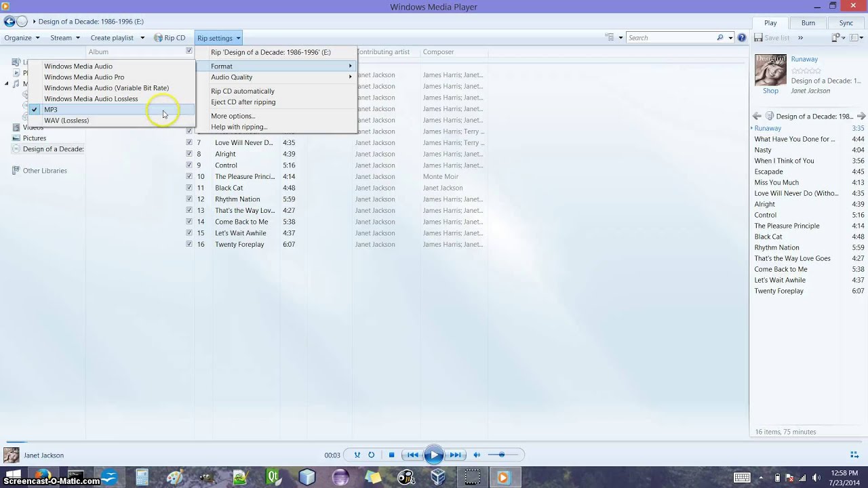Open the Help question mark icon
868x488 pixels.
click(742, 38)
